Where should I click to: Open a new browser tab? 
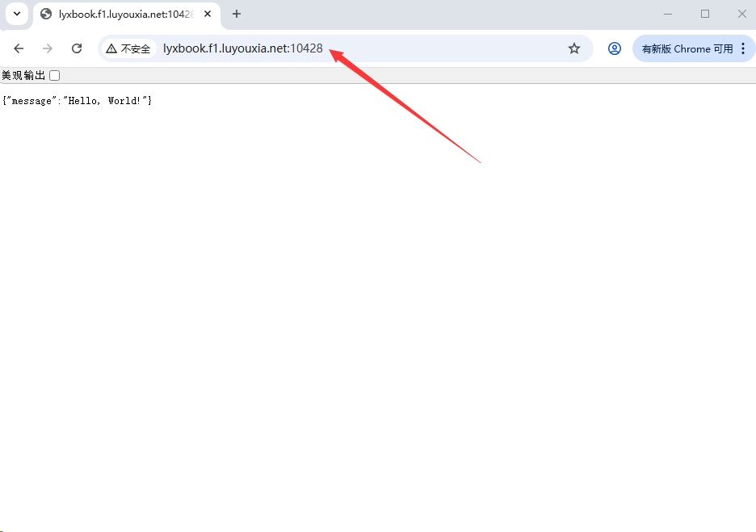click(x=236, y=14)
